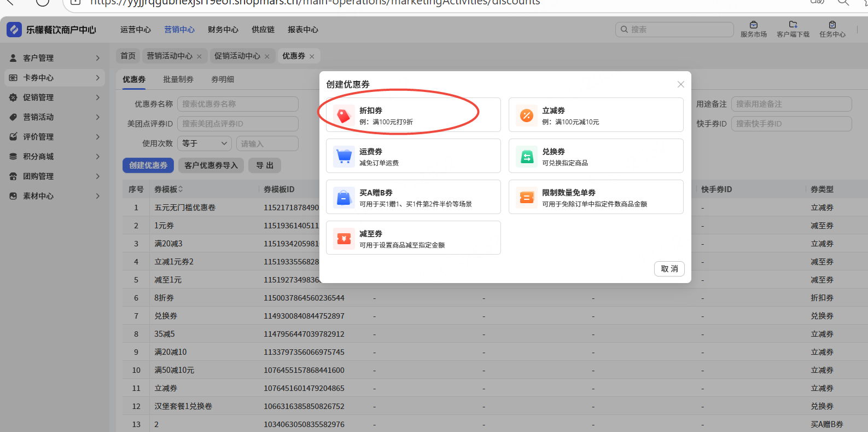868x432 pixels.
Task: Click the 买A赠B券 type cell in row 13
Action: coord(827,424)
